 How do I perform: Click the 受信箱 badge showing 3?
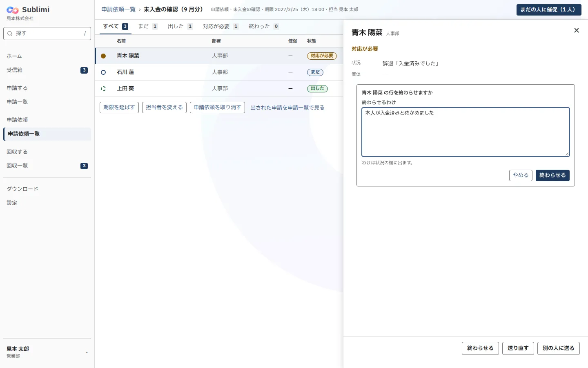[x=84, y=70]
